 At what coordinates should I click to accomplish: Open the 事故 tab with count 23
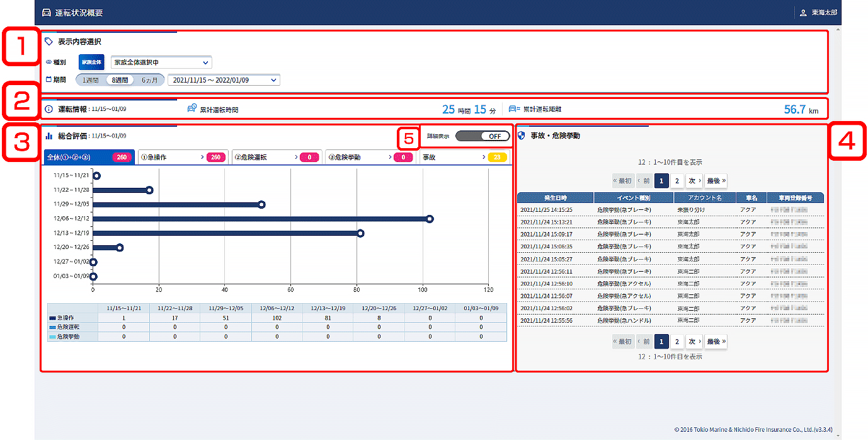pos(465,157)
